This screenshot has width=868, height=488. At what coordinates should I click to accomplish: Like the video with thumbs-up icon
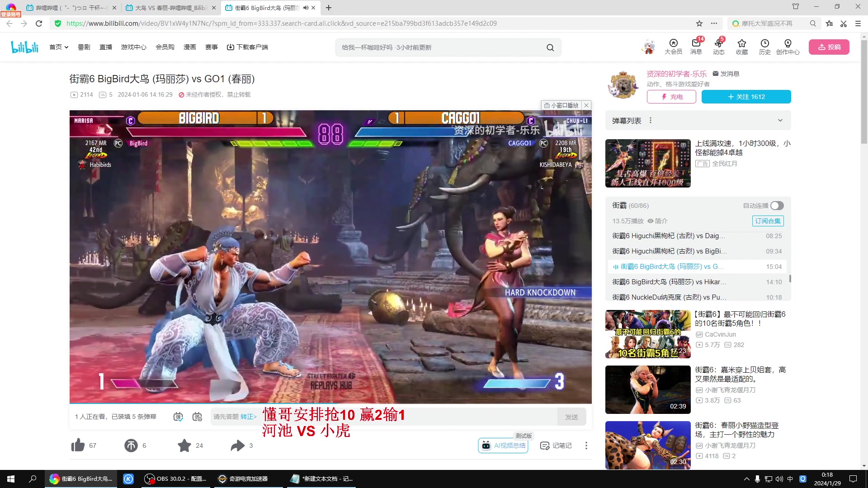(78, 446)
